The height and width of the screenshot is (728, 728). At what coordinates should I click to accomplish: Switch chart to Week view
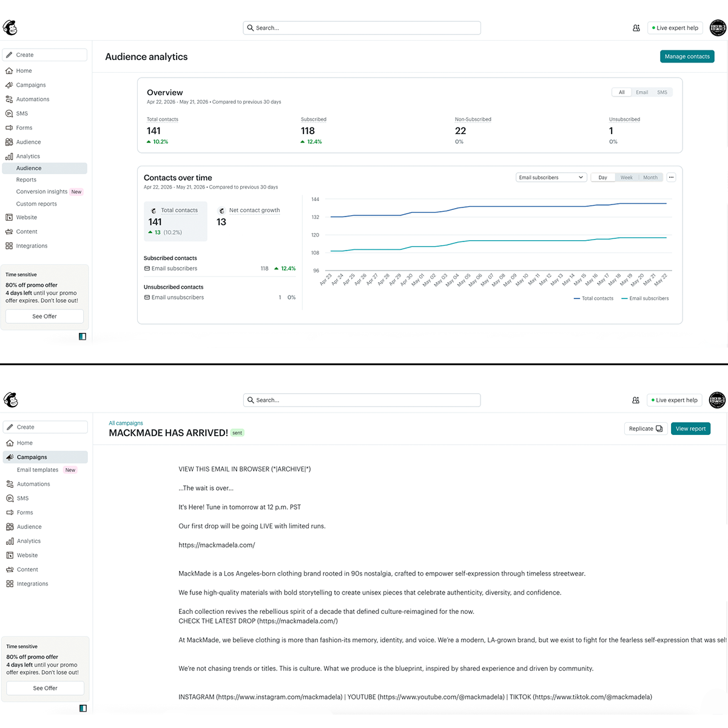627,178
